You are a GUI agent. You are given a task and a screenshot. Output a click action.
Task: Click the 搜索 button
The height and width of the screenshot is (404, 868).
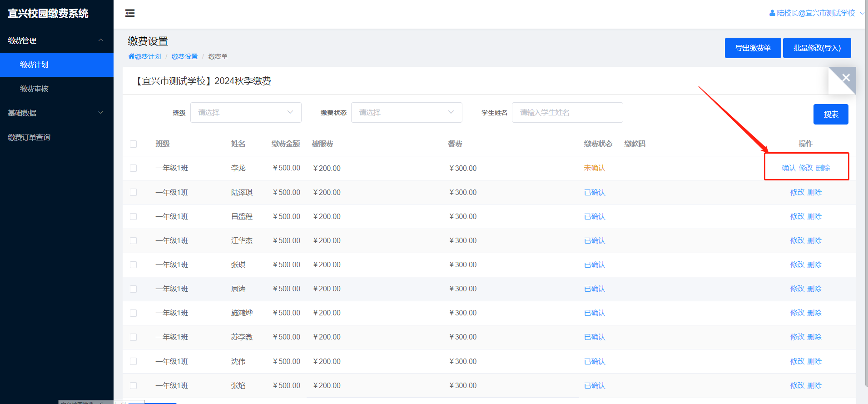click(x=831, y=114)
